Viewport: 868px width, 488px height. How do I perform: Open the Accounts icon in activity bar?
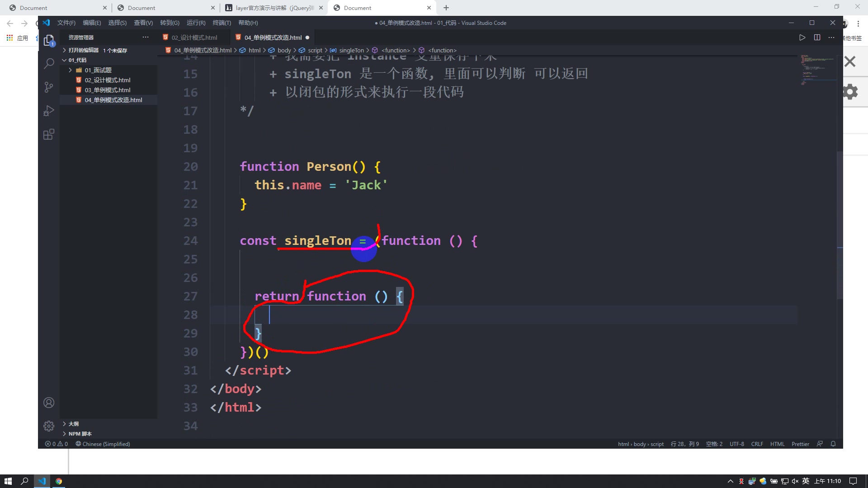(49, 403)
